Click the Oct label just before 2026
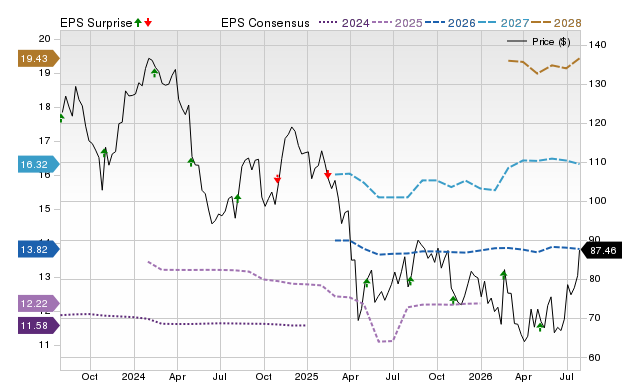 pos(437,376)
